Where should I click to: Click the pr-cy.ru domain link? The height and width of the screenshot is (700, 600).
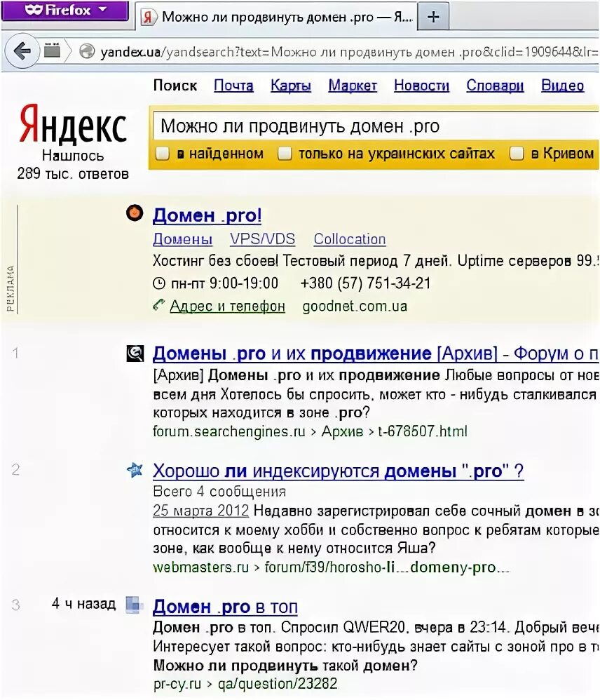coord(177,683)
